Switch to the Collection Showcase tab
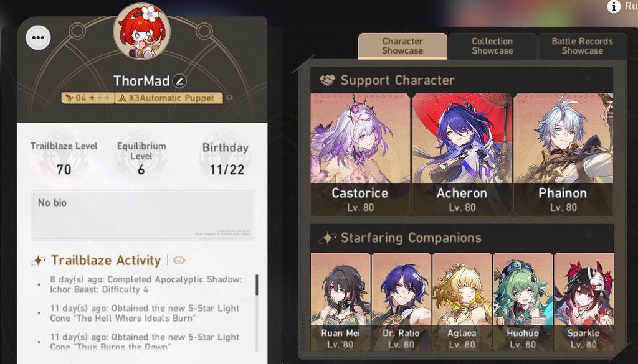The width and height of the screenshot is (638, 364). pyautogui.click(x=492, y=46)
